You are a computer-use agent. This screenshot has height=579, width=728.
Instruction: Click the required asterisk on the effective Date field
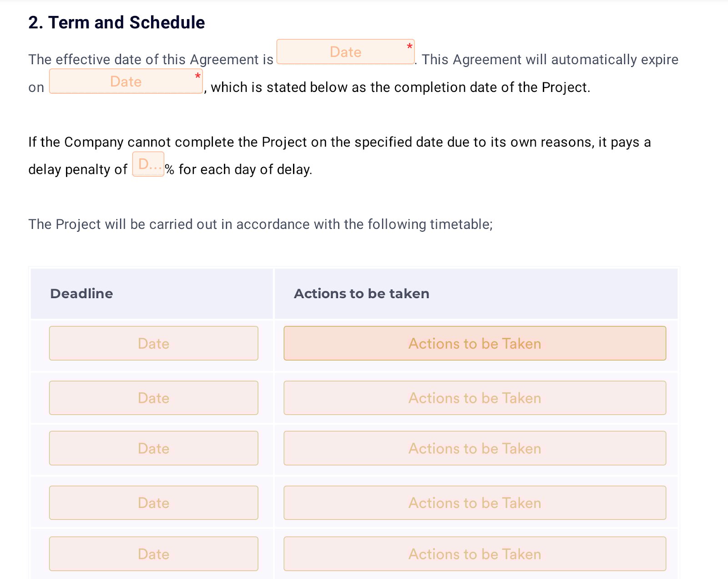[408, 46]
